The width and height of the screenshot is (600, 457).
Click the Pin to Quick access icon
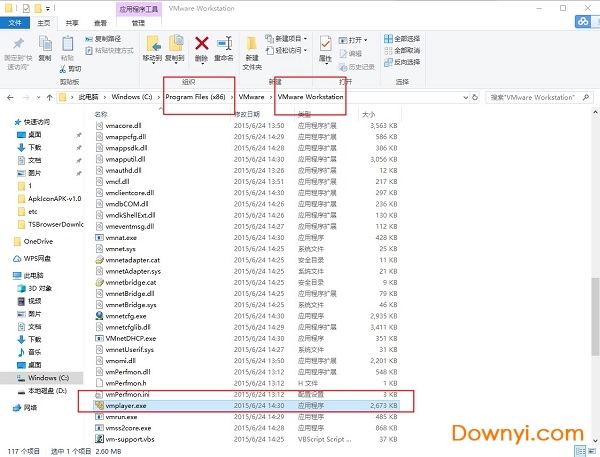point(18,44)
